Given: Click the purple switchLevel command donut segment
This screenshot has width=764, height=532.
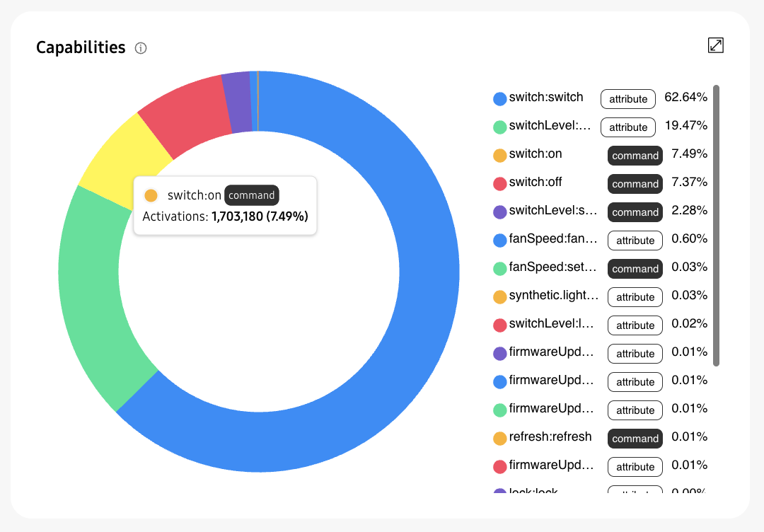Looking at the screenshot, I should (x=238, y=103).
